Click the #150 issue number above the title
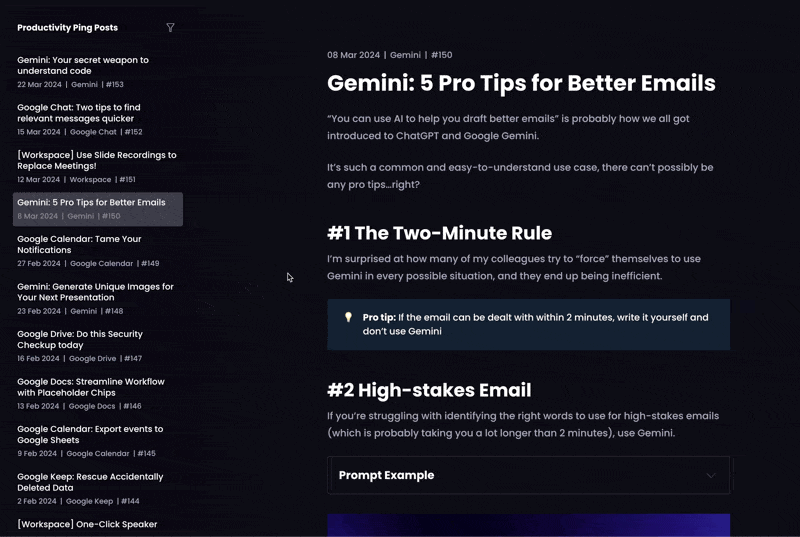 [441, 55]
